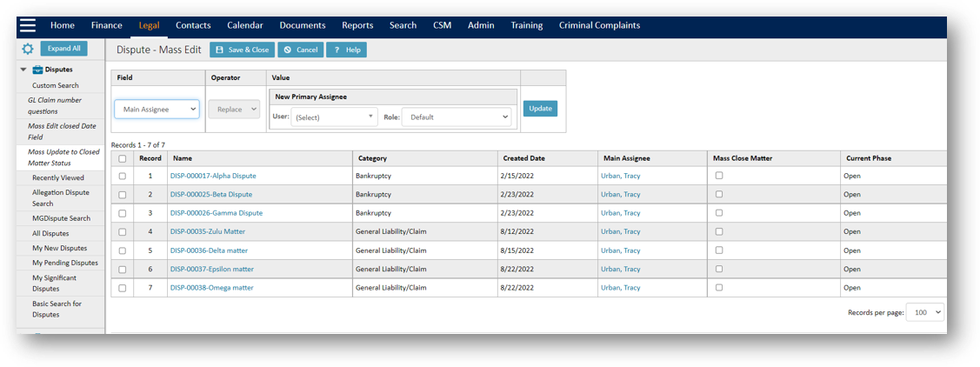Select Allegation Dispute Search
The width and height of the screenshot is (980, 367).
(x=61, y=197)
